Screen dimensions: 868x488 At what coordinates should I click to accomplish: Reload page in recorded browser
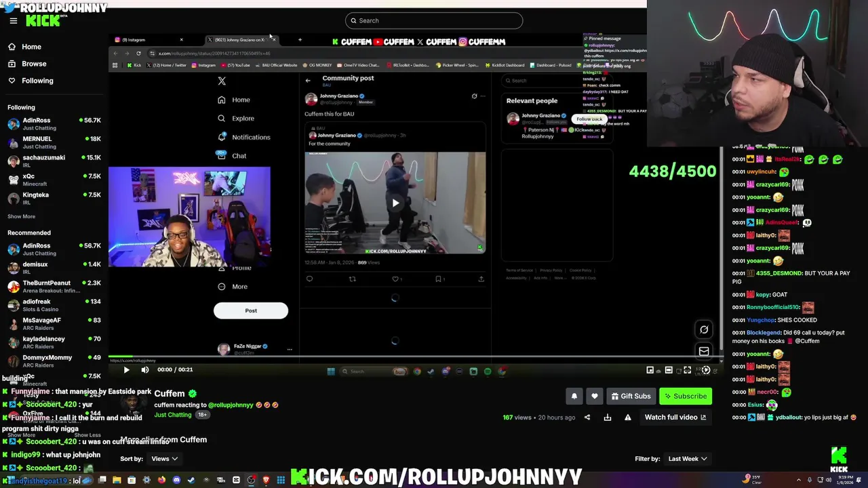click(x=138, y=54)
